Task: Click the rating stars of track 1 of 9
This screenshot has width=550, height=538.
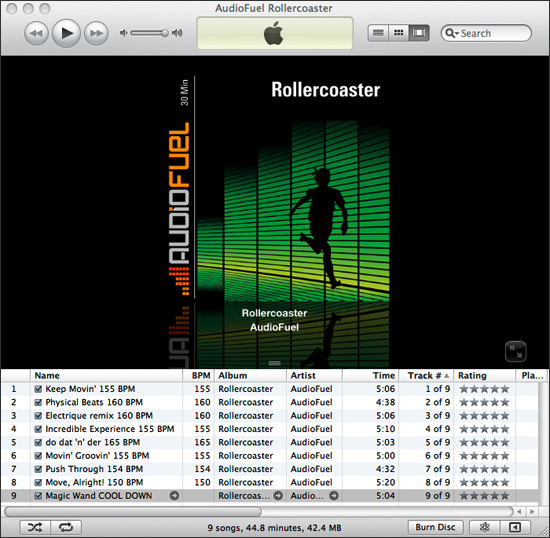Action: pos(484,389)
